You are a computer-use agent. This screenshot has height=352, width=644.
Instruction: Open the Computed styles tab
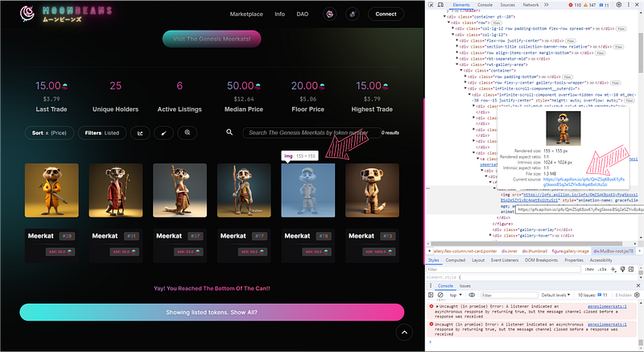click(456, 260)
